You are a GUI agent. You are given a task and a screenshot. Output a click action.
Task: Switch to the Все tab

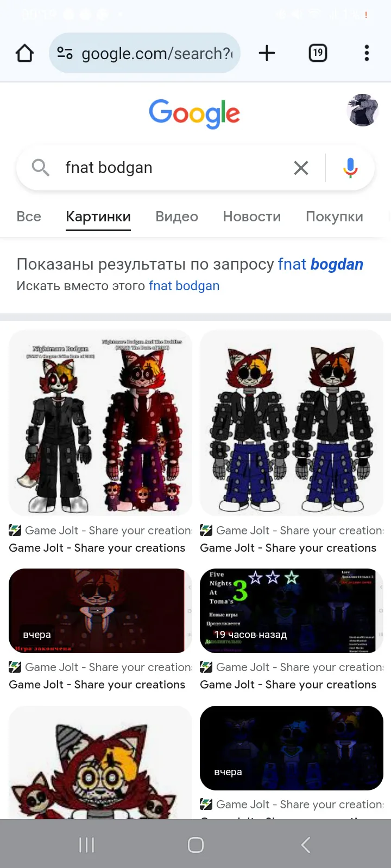[x=29, y=216]
